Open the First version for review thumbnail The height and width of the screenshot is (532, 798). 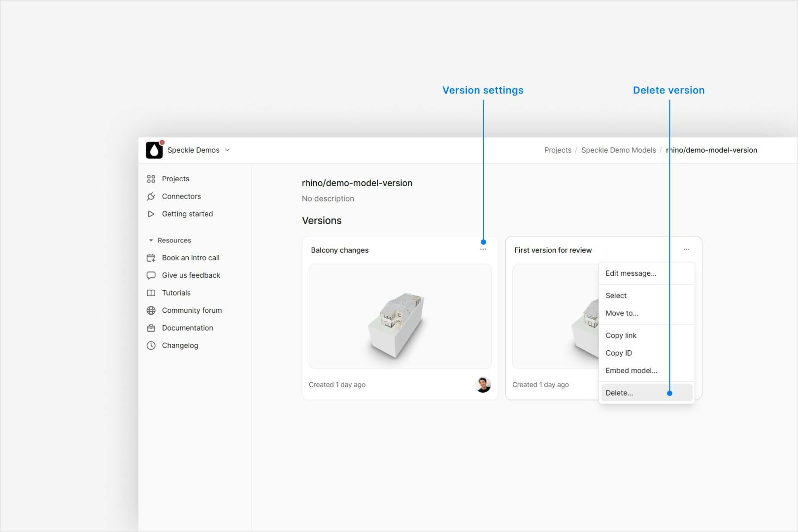click(556, 316)
